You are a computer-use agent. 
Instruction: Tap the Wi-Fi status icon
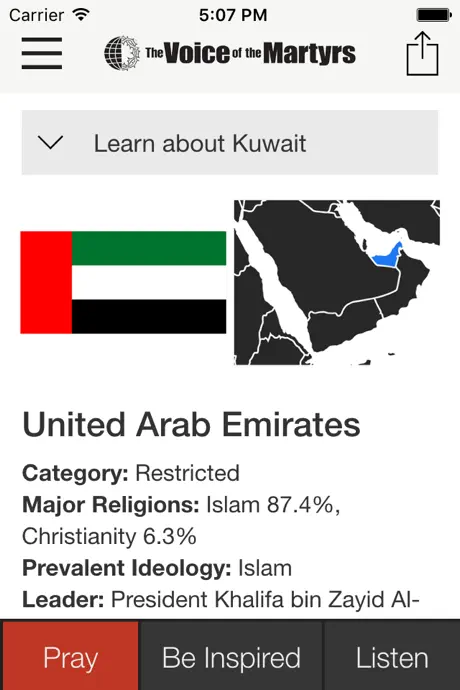tap(81, 15)
